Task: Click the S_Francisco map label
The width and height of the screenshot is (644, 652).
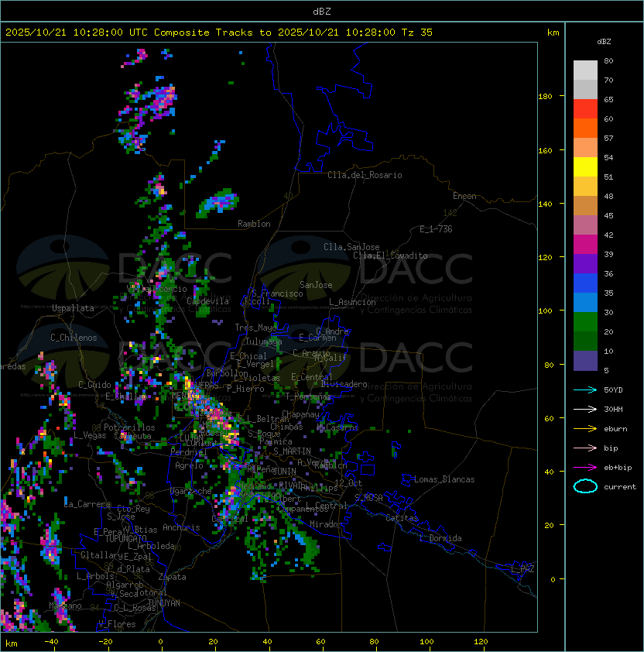Action: [277, 293]
